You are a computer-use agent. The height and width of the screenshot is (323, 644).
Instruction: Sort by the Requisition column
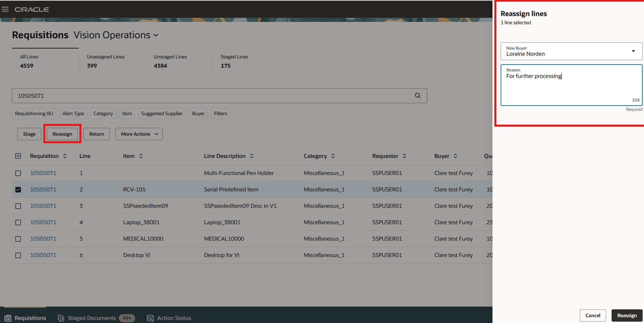click(65, 156)
